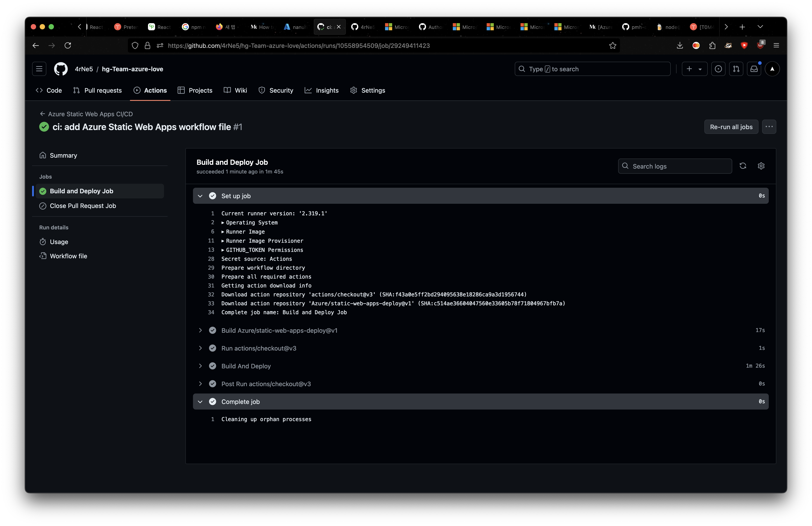Open pull requests icon in header
The width and height of the screenshot is (812, 526).
click(x=736, y=69)
